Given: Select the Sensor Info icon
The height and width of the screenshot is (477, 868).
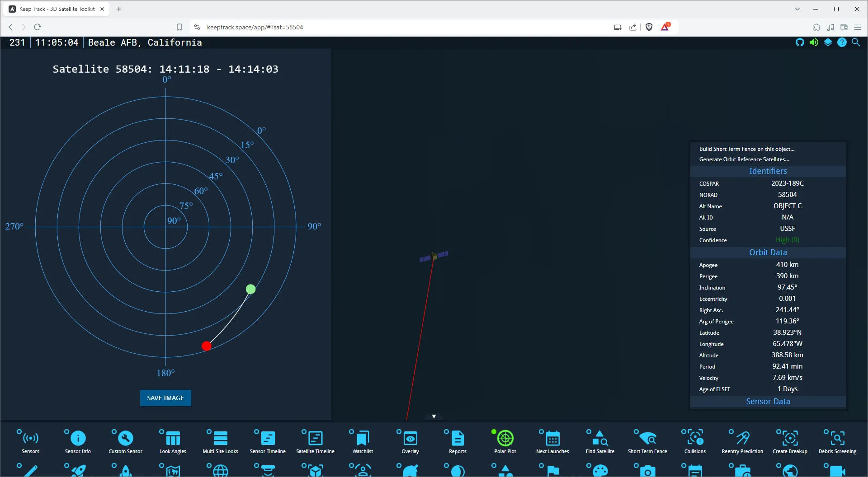Looking at the screenshot, I should [x=77, y=440].
